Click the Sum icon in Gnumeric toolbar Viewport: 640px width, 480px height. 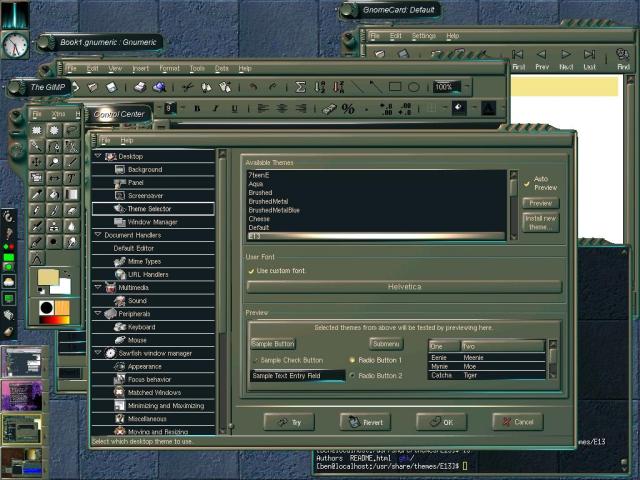tap(300, 87)
